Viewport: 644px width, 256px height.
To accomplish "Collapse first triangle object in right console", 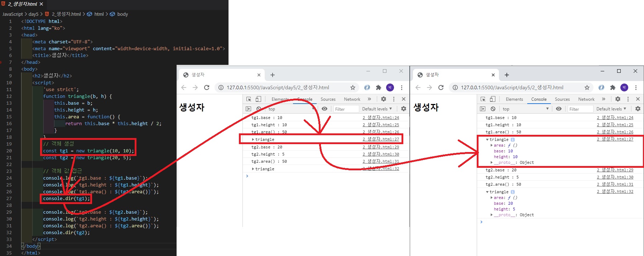I will pos(487,139).
